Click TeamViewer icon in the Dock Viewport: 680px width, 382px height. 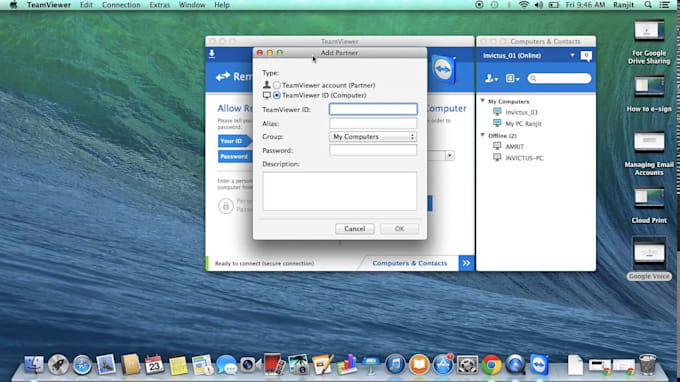(539, 365)
